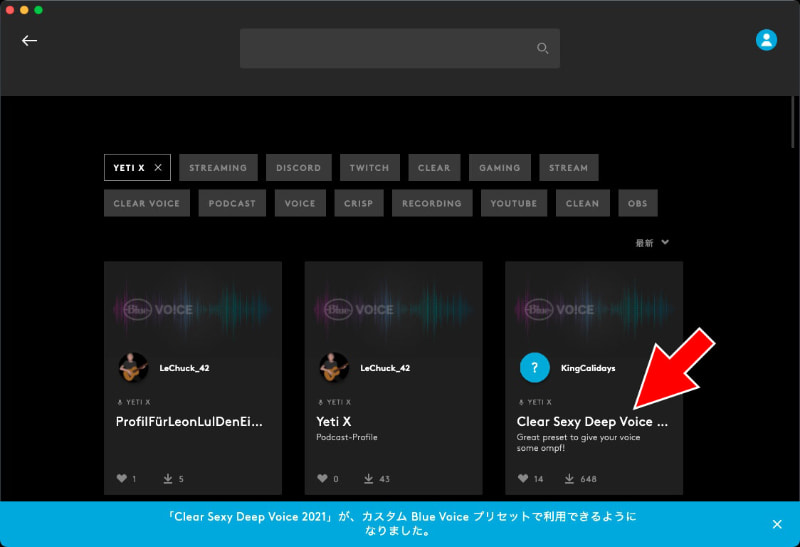Like the ProfilFürLeonLulDenEi preset heart

[121, 478]
